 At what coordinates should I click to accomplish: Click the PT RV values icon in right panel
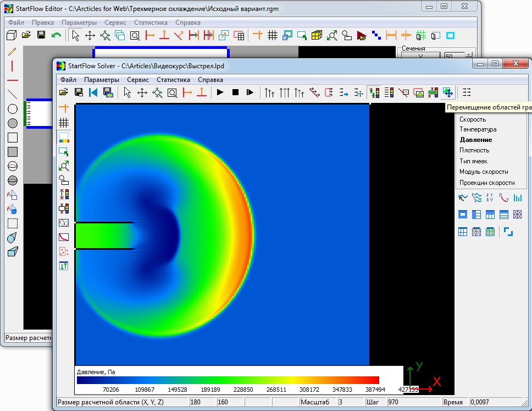490,198
